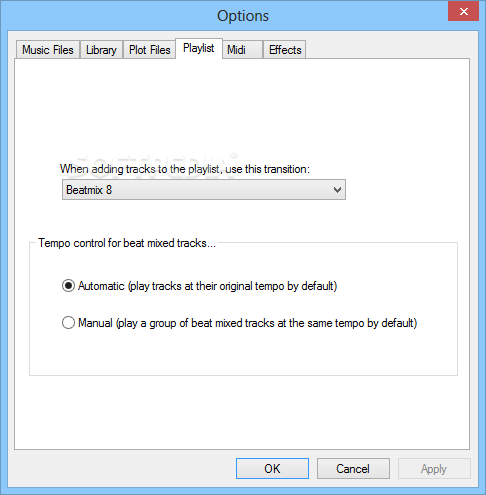The image size is (486, 495).
Task: Open the Effects tab
Action: click(285, 50)
